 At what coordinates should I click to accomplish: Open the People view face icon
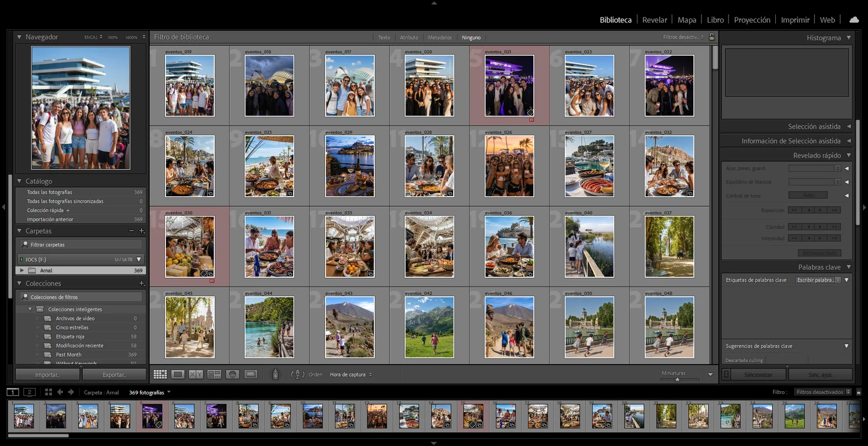tap(233, 374)
